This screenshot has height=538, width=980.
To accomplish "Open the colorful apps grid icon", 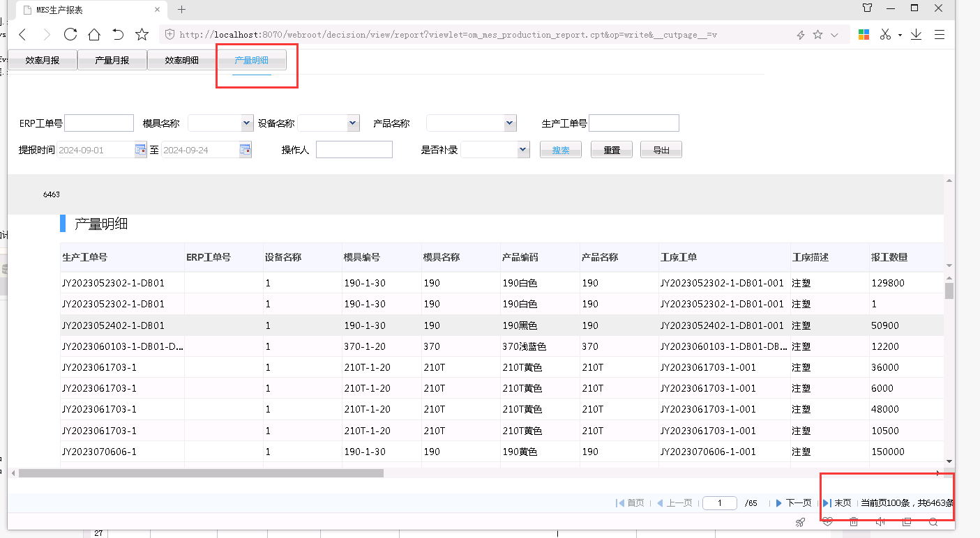I will coord(864,34).
